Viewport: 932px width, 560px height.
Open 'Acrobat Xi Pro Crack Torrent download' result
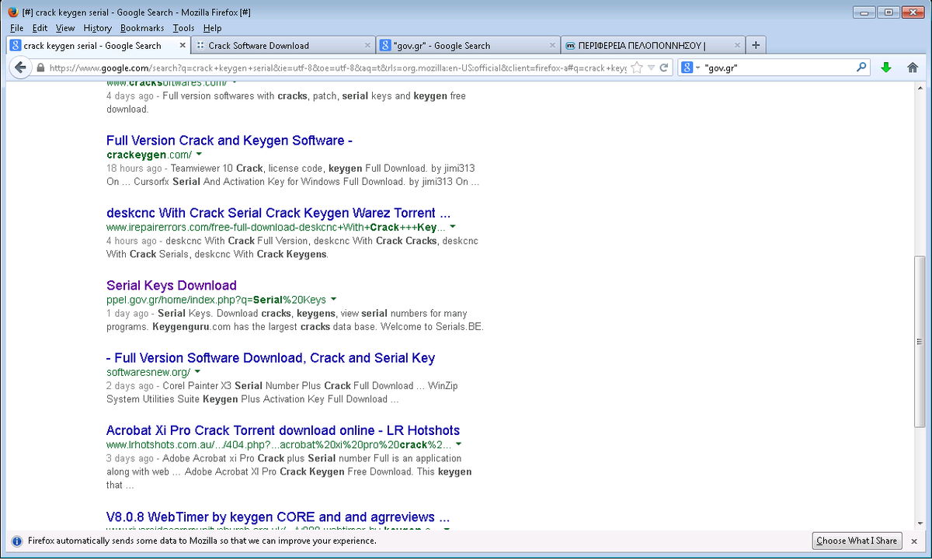[283, 430]
